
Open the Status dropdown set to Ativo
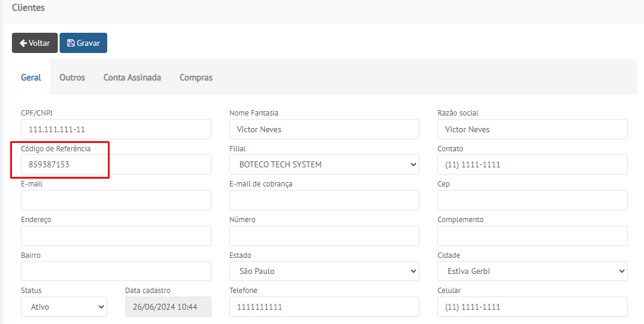tap(64, 307)
